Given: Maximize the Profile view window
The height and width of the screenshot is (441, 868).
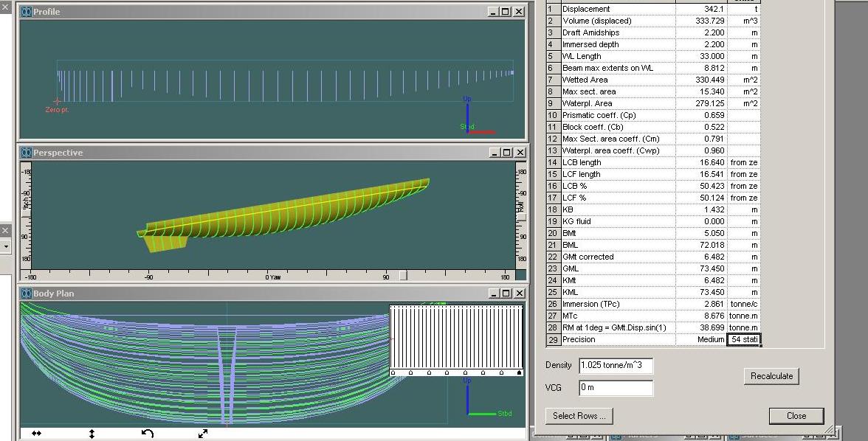Looking at the screenshot, I should point(506,12).
